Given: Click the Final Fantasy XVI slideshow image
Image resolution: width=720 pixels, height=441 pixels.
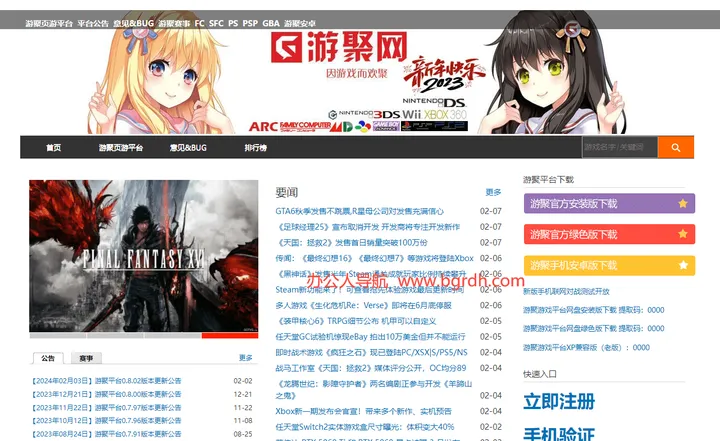Looking at the screenshot, I should click(x=144, y=255).
